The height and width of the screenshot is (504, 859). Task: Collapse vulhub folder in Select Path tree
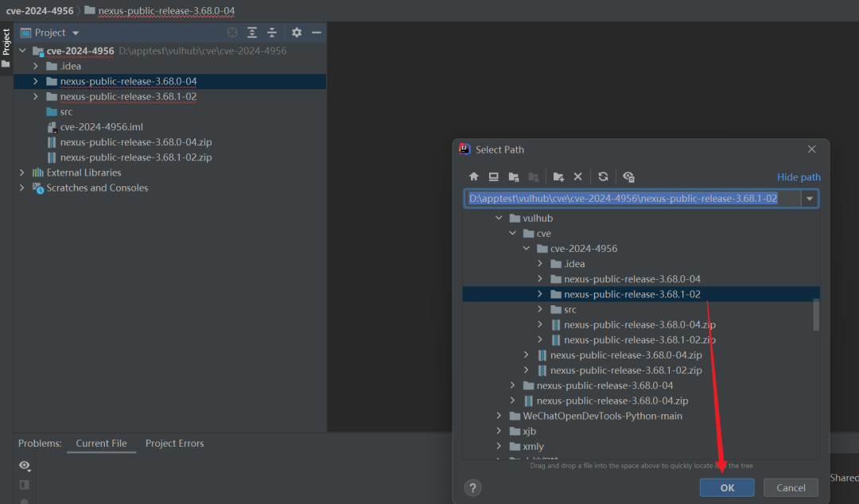499,218
